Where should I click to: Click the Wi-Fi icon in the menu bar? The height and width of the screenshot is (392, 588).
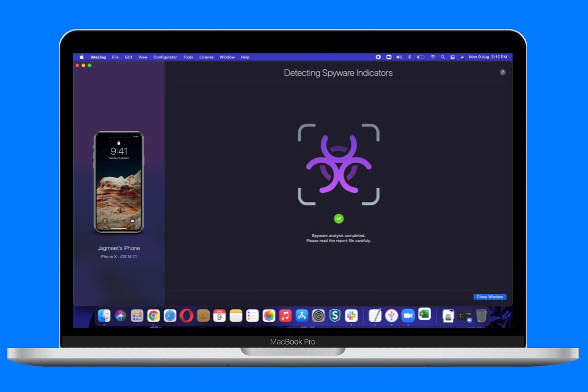pos(433,57)
